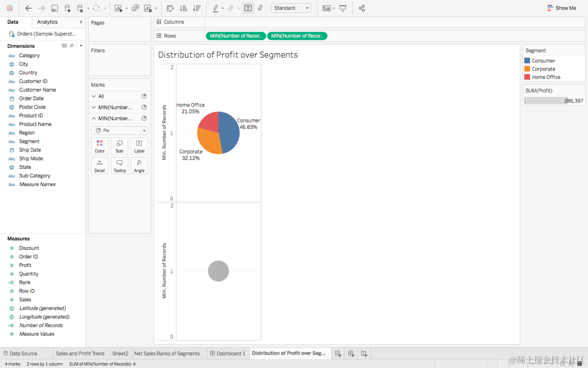Click the Tableau logo start icon
This screenshot has width=588, height=368.
pyautogui.click(x=9, y=8)
